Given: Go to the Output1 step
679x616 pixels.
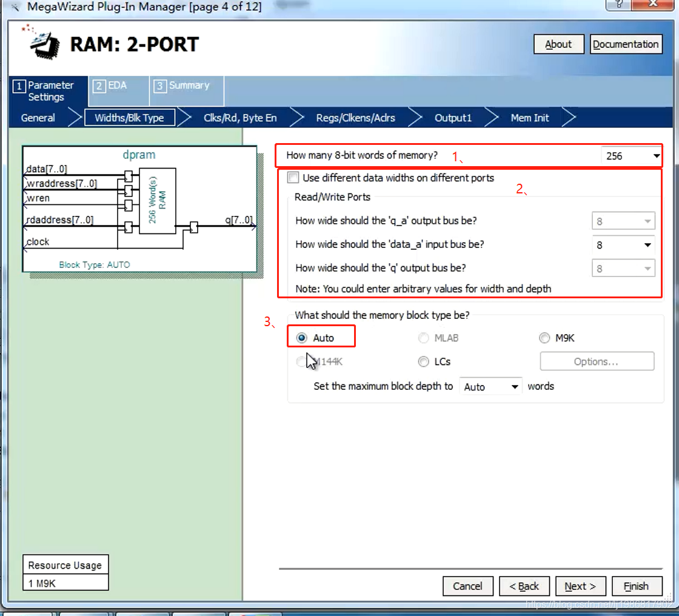Looking at the screenshot, I should click(453, 118).
